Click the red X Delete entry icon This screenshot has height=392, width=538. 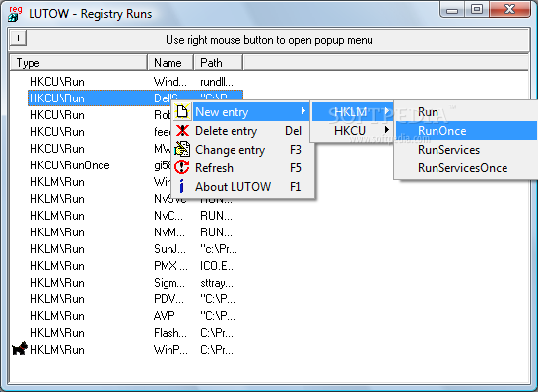click(x=182, y=131)
